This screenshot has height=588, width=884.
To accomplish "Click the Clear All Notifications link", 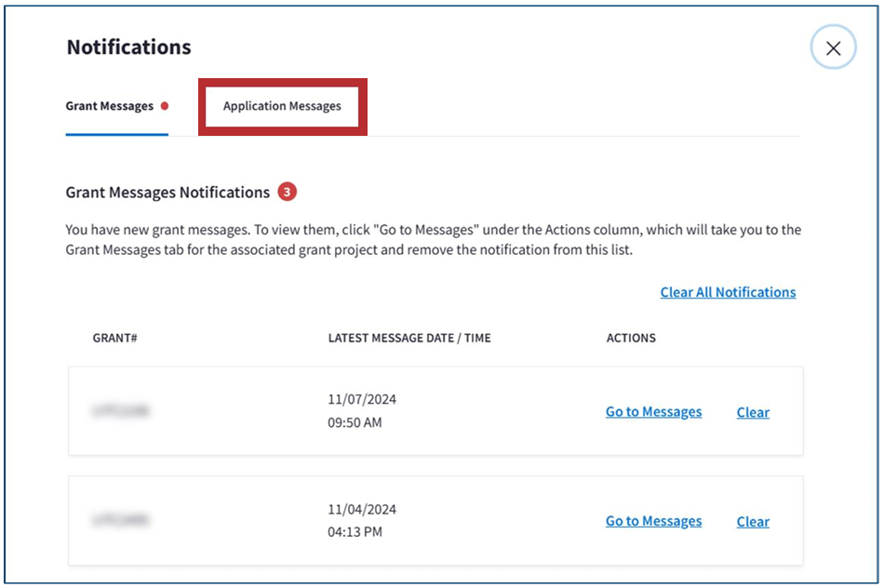I will [728, 292].
